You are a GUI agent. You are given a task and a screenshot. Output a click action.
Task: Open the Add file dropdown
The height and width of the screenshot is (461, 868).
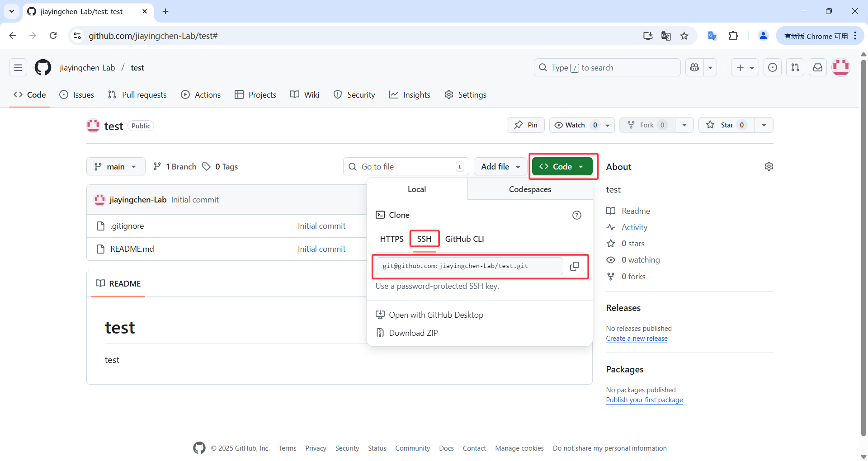pyautogui.click(x=500, y=166)
